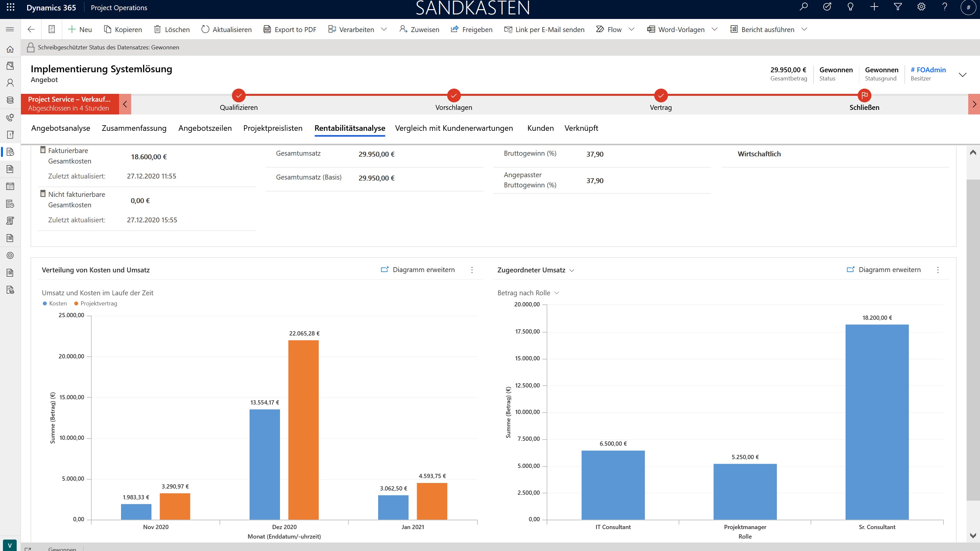This screenshot has width=980, height=551.
Task: Open the target circle icon in sidebar
Action: (10, 255)
